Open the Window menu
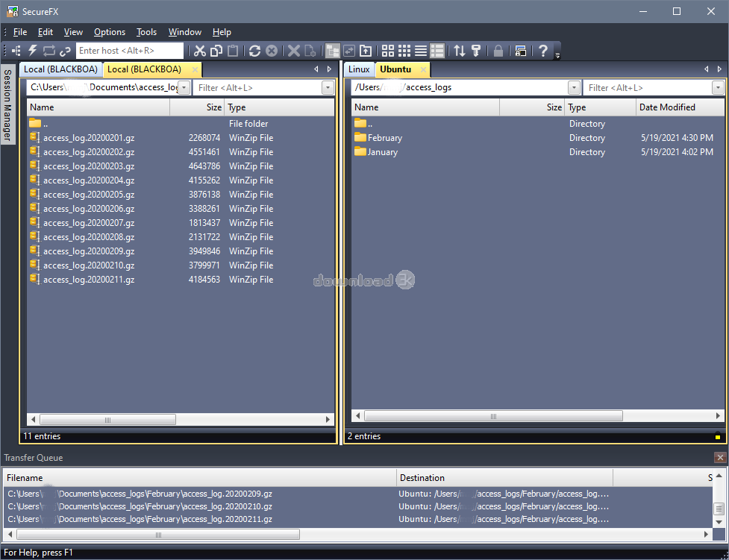The image size is (729, 560). [184, 32]
